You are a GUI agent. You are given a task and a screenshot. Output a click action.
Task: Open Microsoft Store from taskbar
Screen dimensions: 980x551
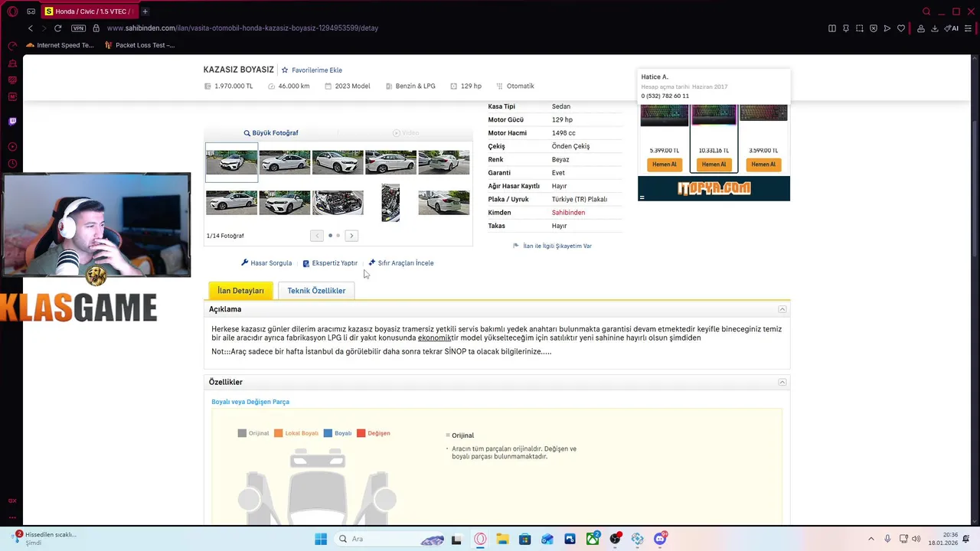525,540
